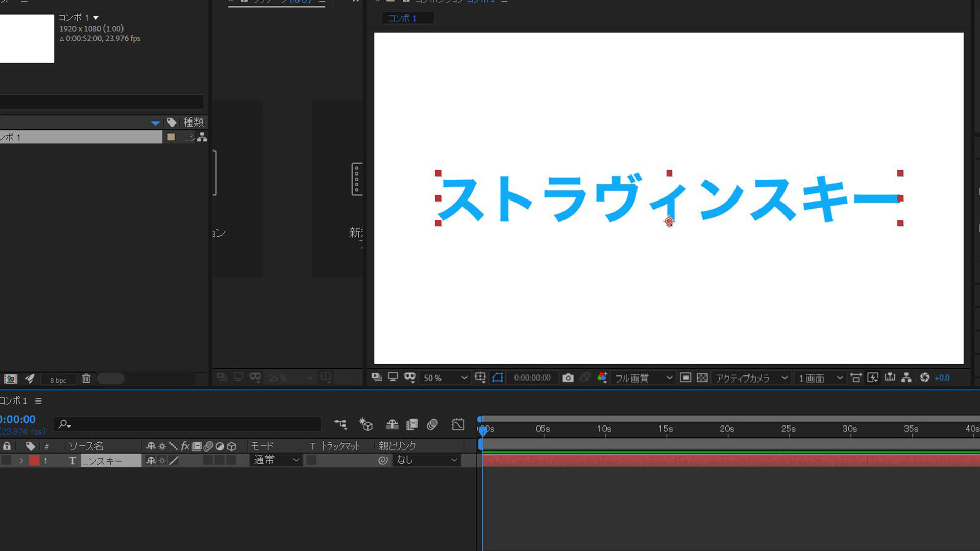Click the Primary Viewer monitor icon
Viewport: 980px width, 551px height.
(x=393, y=378)
